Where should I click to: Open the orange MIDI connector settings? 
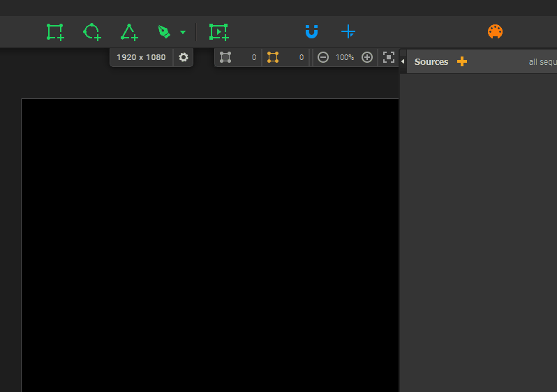pyautogui.click(x=495, y=32)
